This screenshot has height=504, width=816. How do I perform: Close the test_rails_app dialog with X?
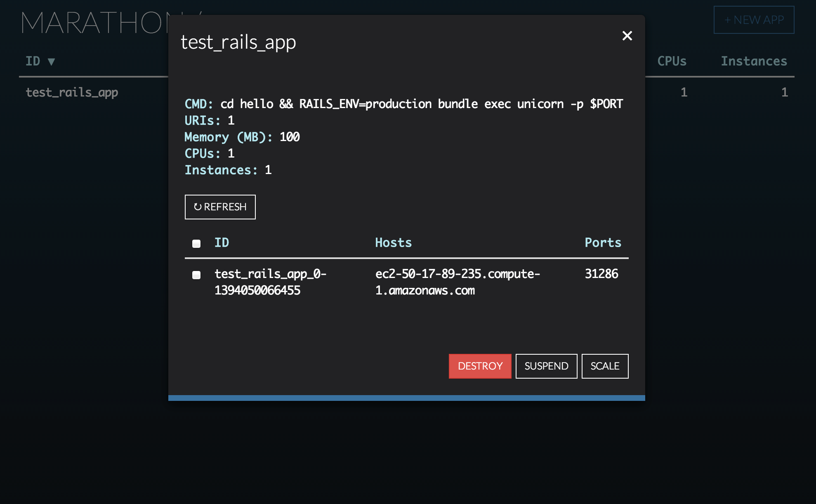pos(627,36)
